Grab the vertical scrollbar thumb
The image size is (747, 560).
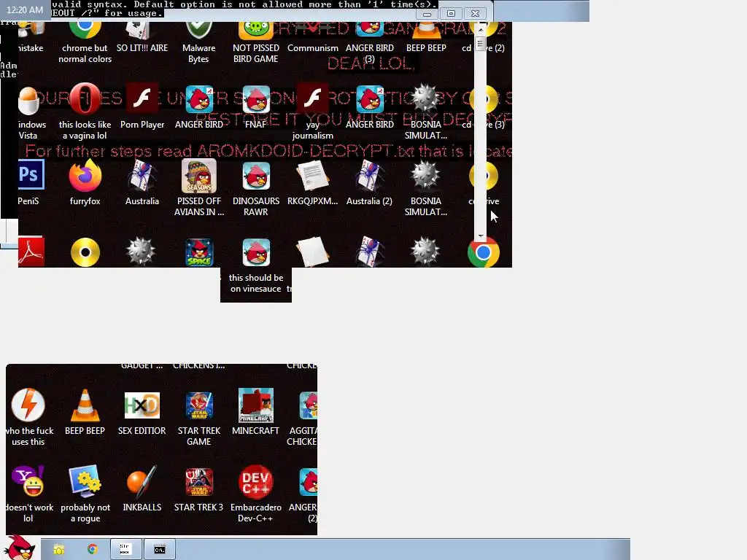point(480,44)
